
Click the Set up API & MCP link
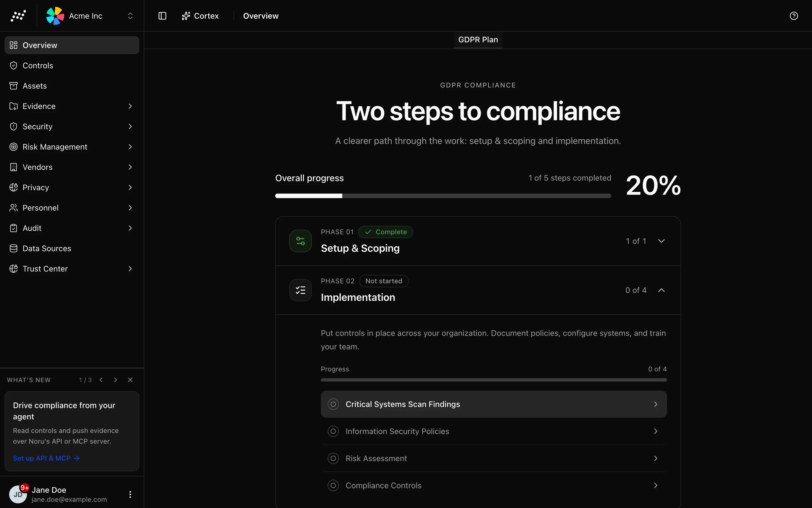(x=46, y=458)
